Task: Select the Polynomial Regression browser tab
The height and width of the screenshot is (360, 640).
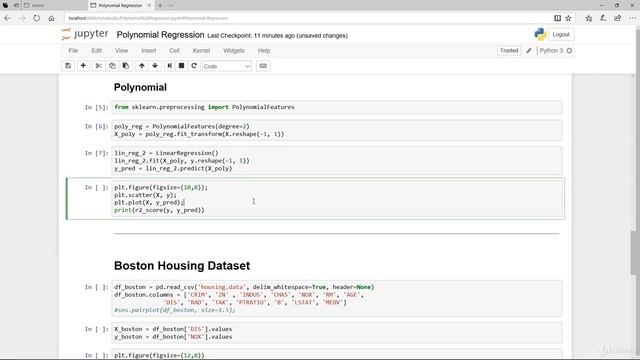Action: pos(120,5)
